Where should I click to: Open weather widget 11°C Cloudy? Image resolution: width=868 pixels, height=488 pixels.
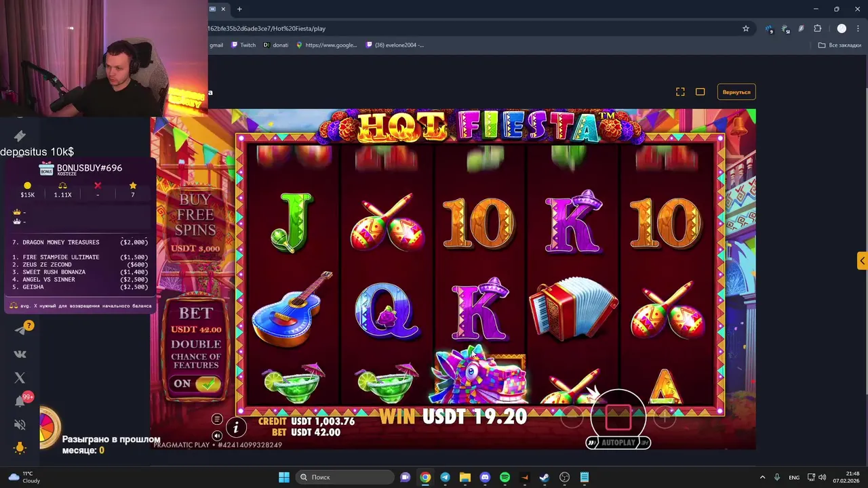[x=24, y=477]
